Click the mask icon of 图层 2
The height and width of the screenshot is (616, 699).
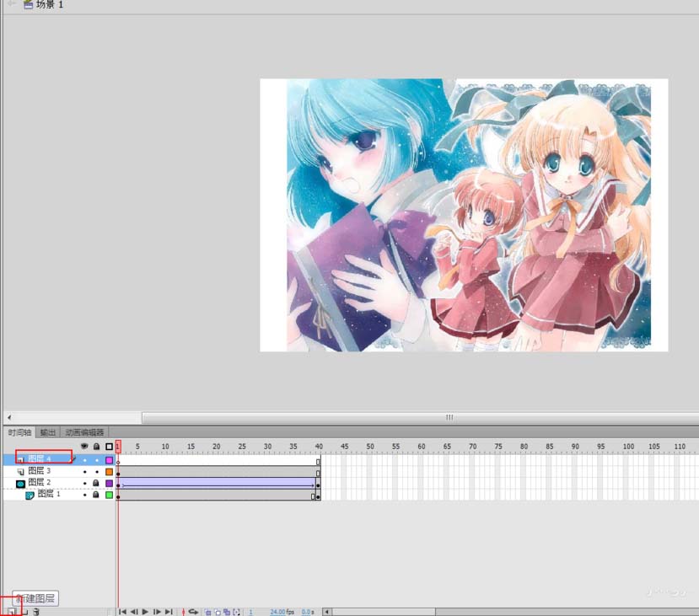click(x=20, y=484)
